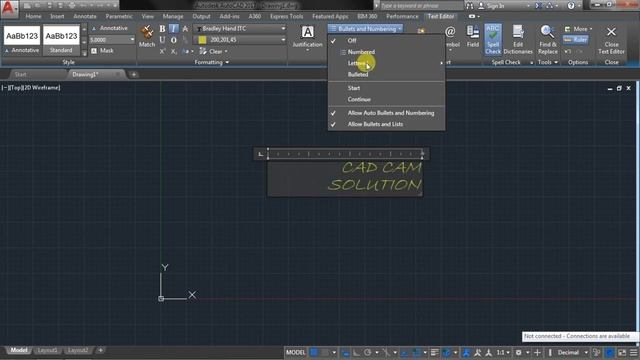Toggle the Spell Check button
This screenshot has height=360, width=640.
click(x=493, y=40)
